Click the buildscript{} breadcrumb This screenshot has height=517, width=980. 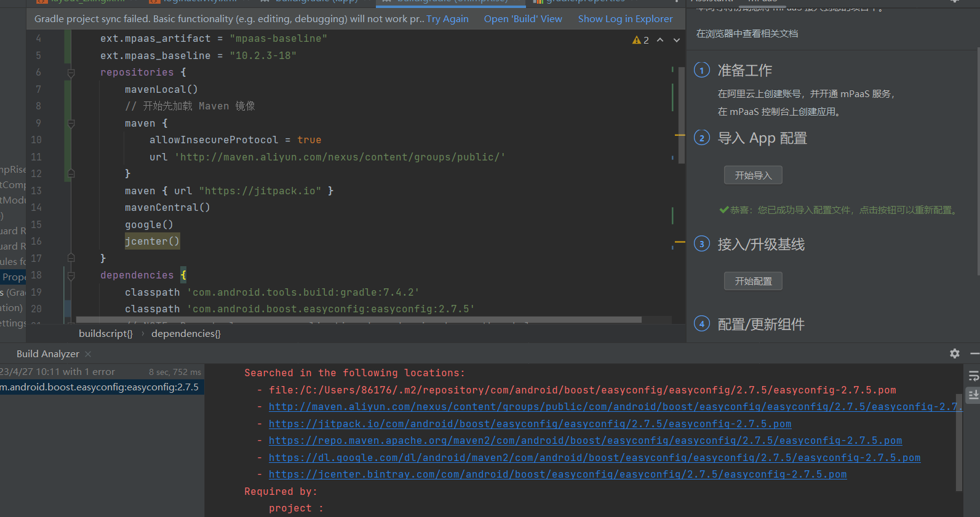106,333
